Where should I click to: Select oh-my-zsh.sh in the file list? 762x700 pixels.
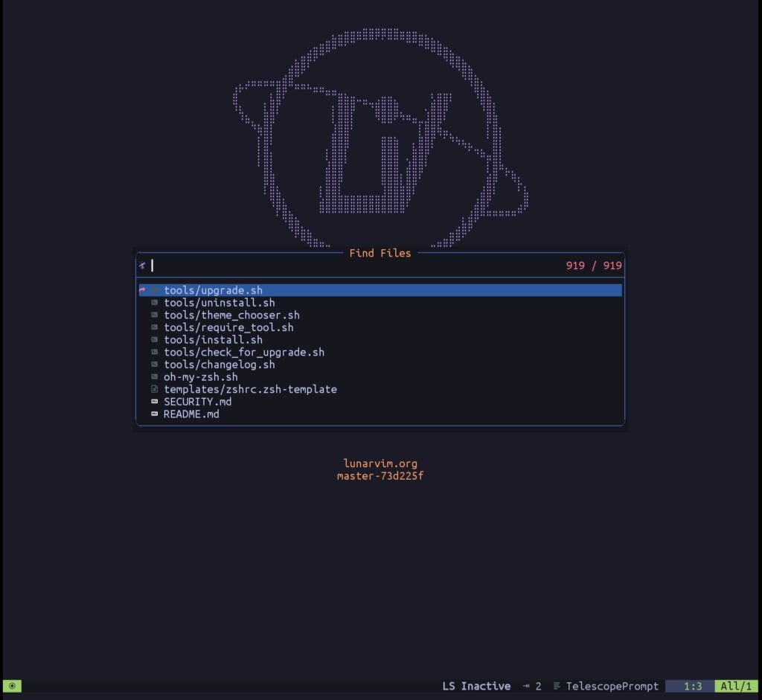pyautogui.click(x=199, y=377)
